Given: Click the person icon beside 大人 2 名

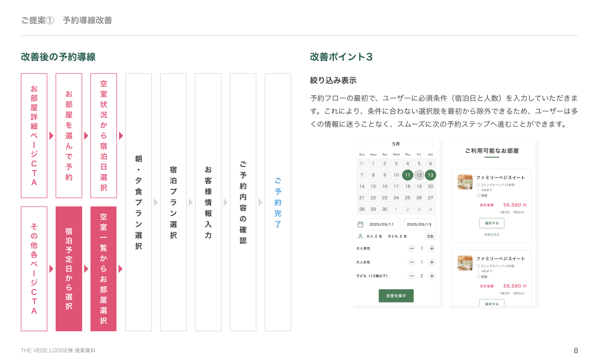Looking at the screenshot, I should 360,236.
